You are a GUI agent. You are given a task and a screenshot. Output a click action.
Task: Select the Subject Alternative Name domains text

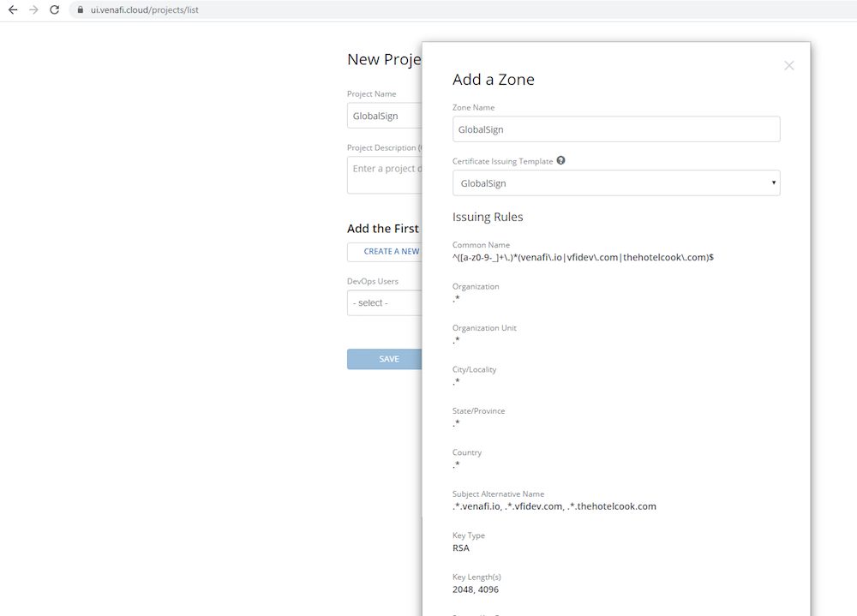[554, 506]
